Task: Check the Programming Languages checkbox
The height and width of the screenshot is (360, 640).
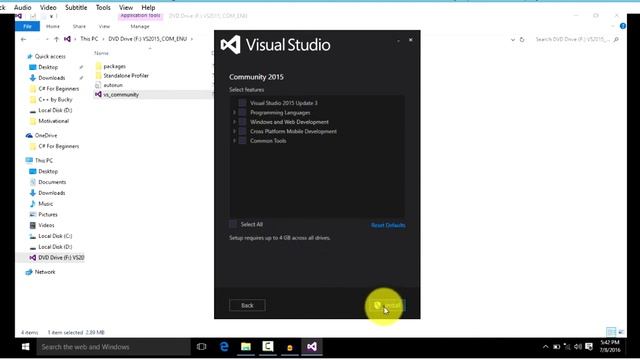Action: 242,112
